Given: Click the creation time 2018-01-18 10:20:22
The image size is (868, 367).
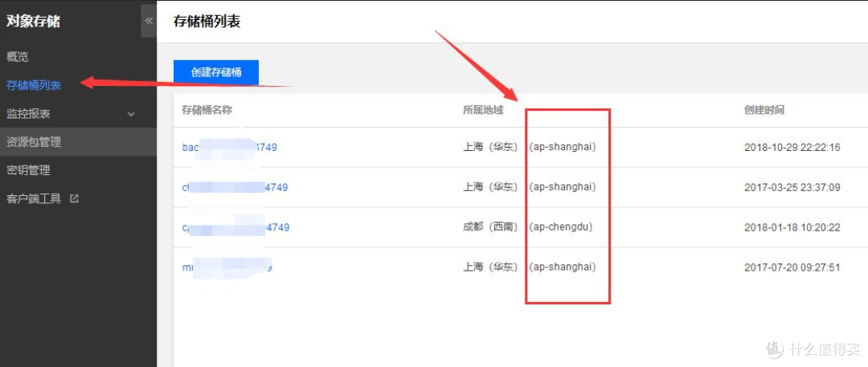Looking at the screenshot, I should point(792,227).
